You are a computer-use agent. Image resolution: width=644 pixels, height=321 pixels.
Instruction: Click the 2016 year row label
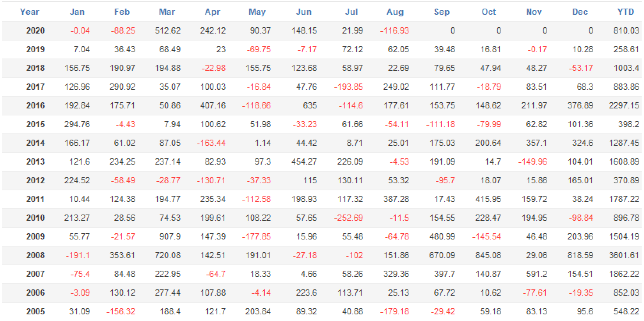point(35,106)
